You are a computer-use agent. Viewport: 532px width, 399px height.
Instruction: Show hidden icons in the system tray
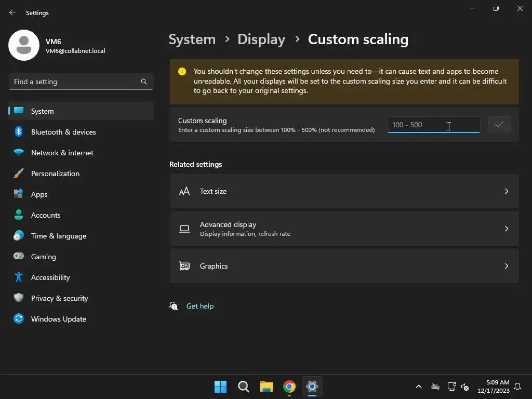coord(419,387)
